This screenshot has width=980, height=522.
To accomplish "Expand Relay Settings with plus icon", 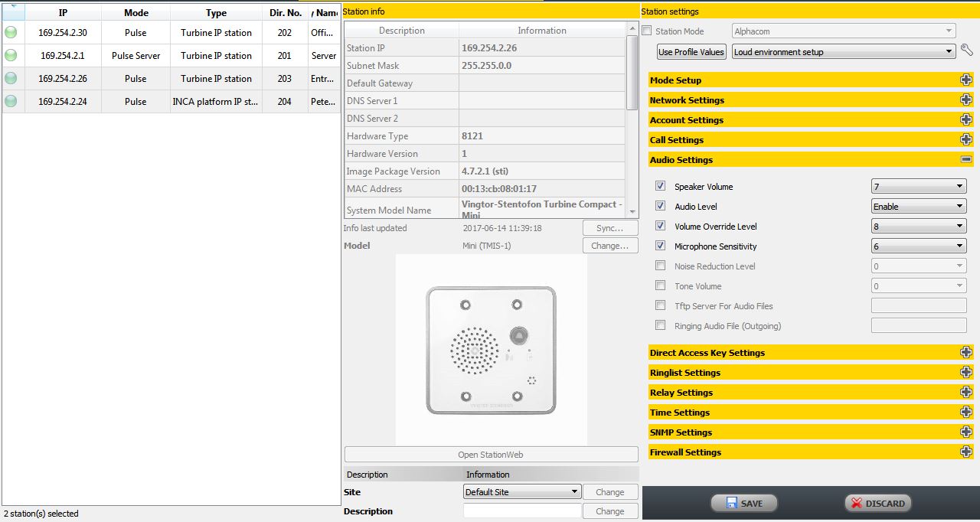I will 966,393.
